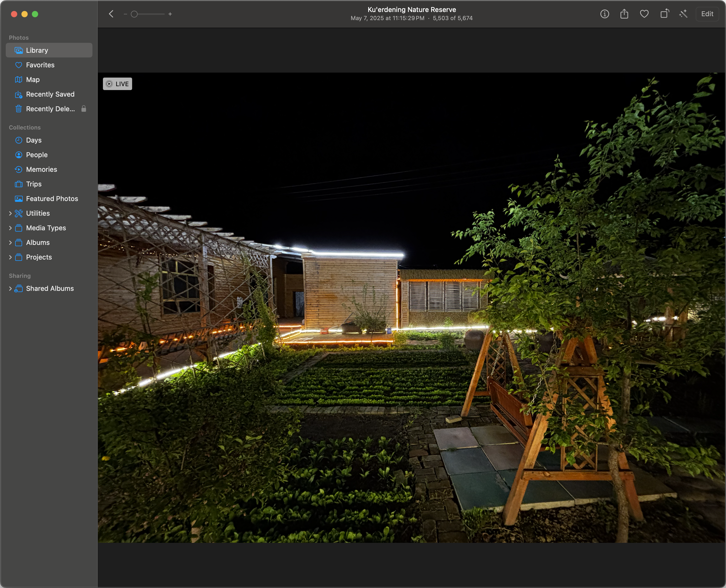The image size is (726, 588).
Task: Play the LIVE photo badge
Action: point(117,84)
